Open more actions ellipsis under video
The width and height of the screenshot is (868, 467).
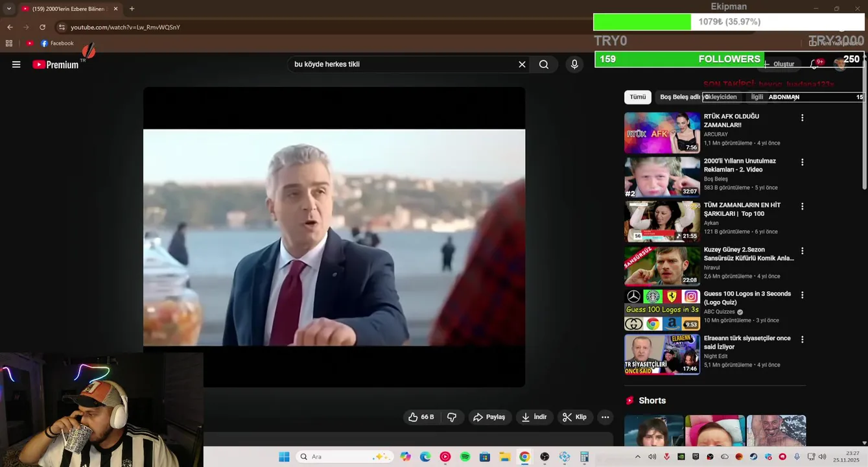click(x=605, y=417)
